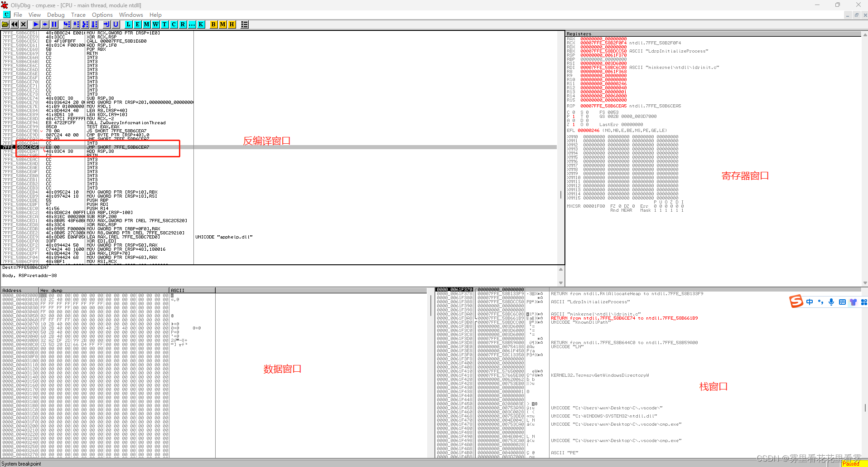Close the debugged program with the X icon
The height and width of the screenshot is (467, 868).
[x=24, y=24]
